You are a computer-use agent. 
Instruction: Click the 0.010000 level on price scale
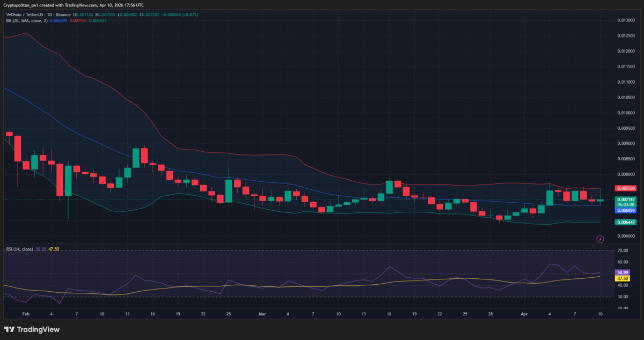click(625, 113)
